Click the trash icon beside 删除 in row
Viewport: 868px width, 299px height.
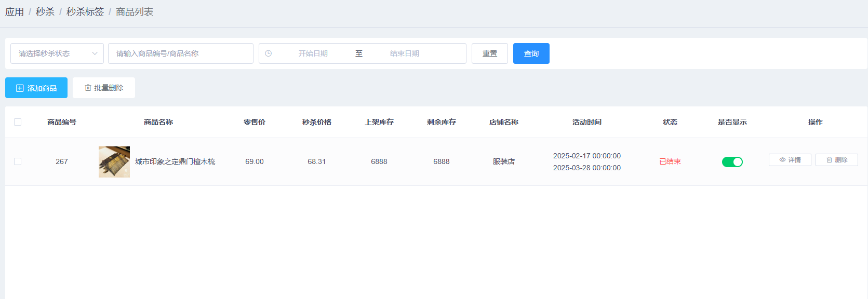click(x=829, y=160)
